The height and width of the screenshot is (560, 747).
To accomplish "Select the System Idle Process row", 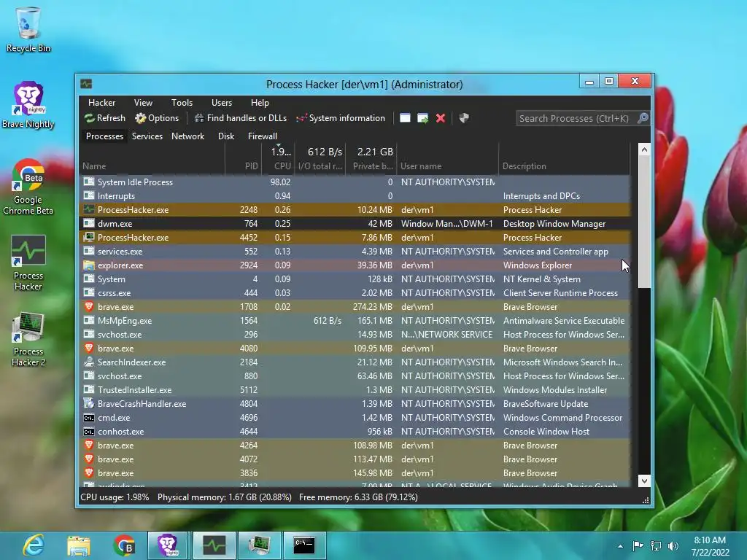I will click(x=355, y=182).
